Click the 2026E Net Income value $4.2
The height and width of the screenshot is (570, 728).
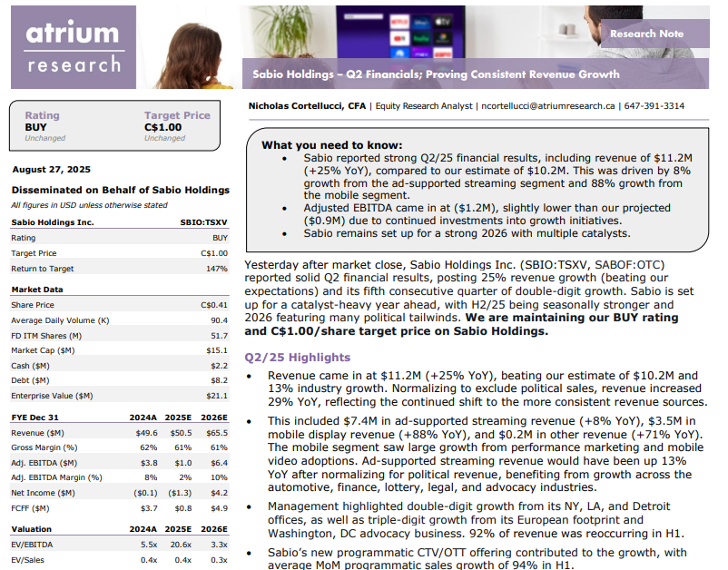coord(219,493)
